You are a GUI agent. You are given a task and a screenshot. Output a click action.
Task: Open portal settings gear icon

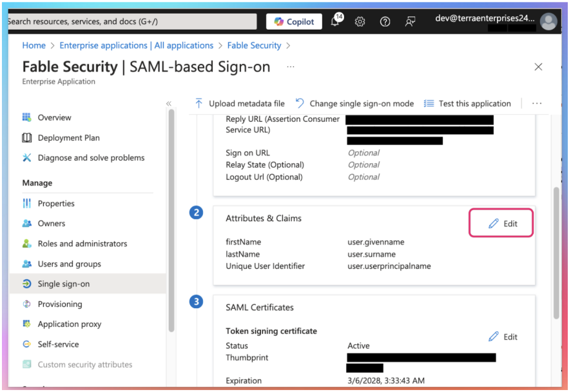[x=360, y=22]
